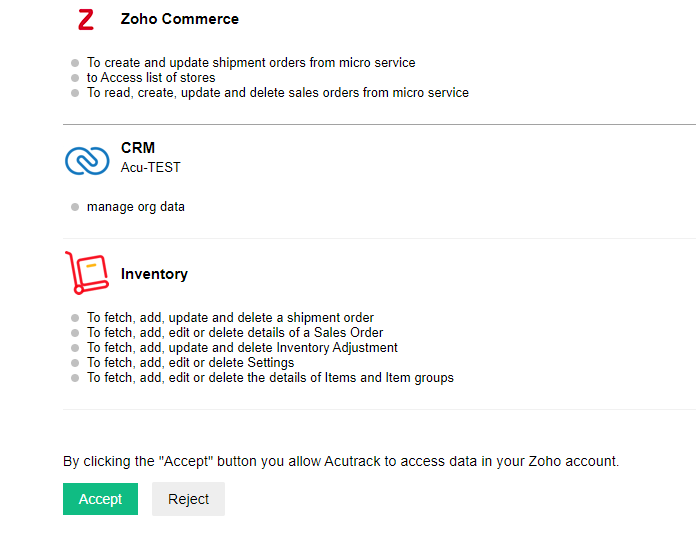Click the 'manage org data' permission
The width and height of the screenshot is (696, 557).
135,207
